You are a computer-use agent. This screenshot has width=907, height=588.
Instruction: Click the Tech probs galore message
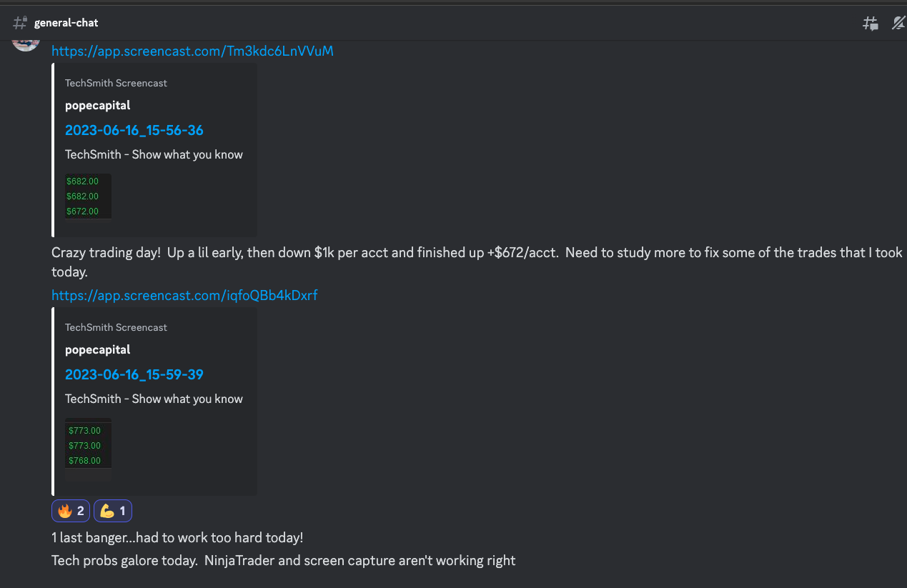pyautogui.click(x=282, y=560)
